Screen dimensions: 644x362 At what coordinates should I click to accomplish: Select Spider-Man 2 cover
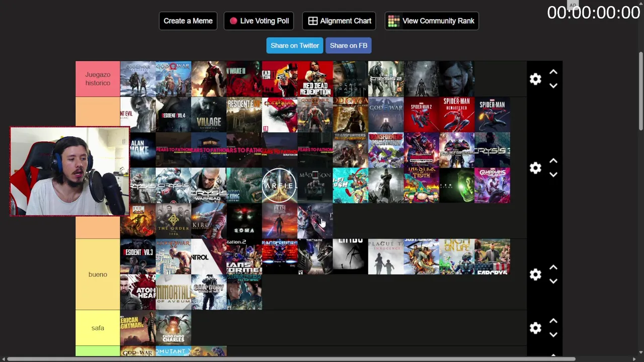(421, 115)
